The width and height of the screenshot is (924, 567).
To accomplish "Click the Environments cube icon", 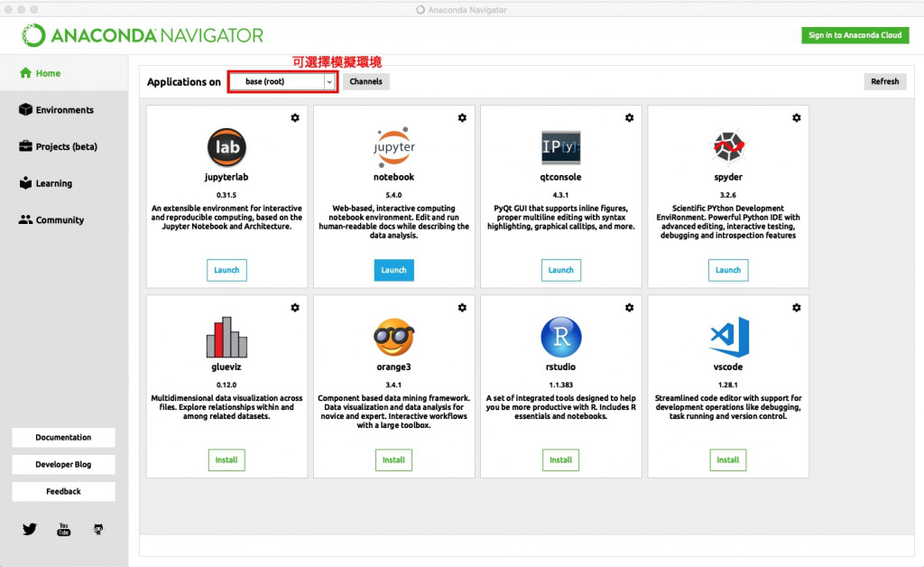I will (x=25, y=109).
